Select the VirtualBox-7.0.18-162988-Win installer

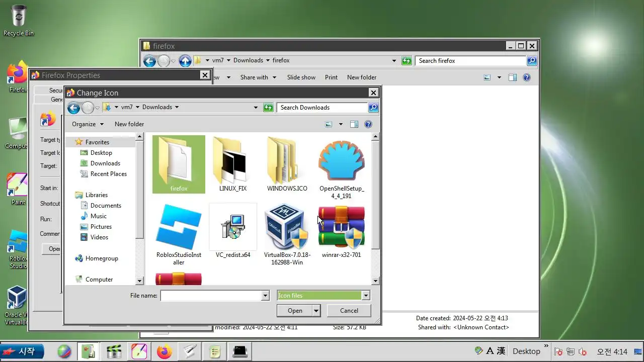tap(287, 234)
